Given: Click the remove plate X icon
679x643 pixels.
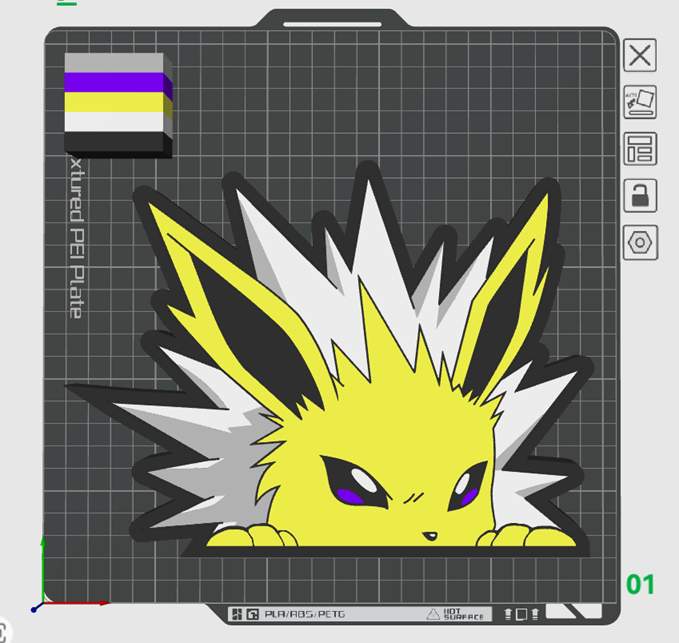Looking at the screenshot, I should point(640,56).
